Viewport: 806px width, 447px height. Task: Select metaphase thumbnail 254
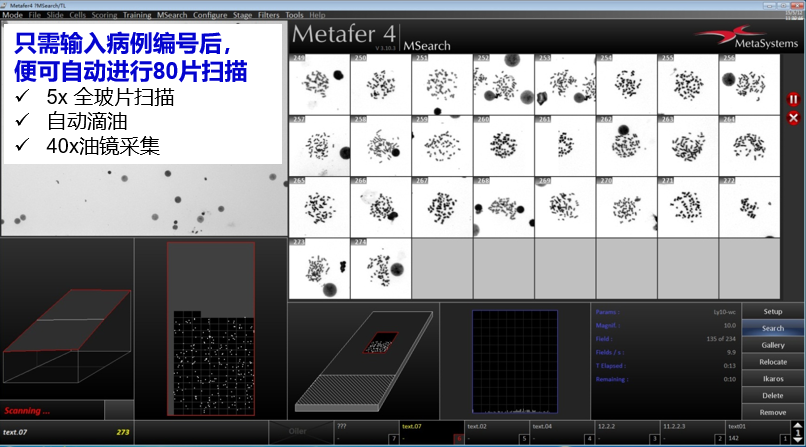point(627,84)
